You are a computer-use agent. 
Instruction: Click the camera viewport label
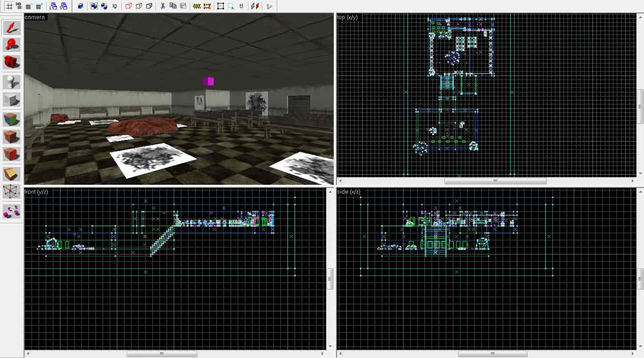35,17
